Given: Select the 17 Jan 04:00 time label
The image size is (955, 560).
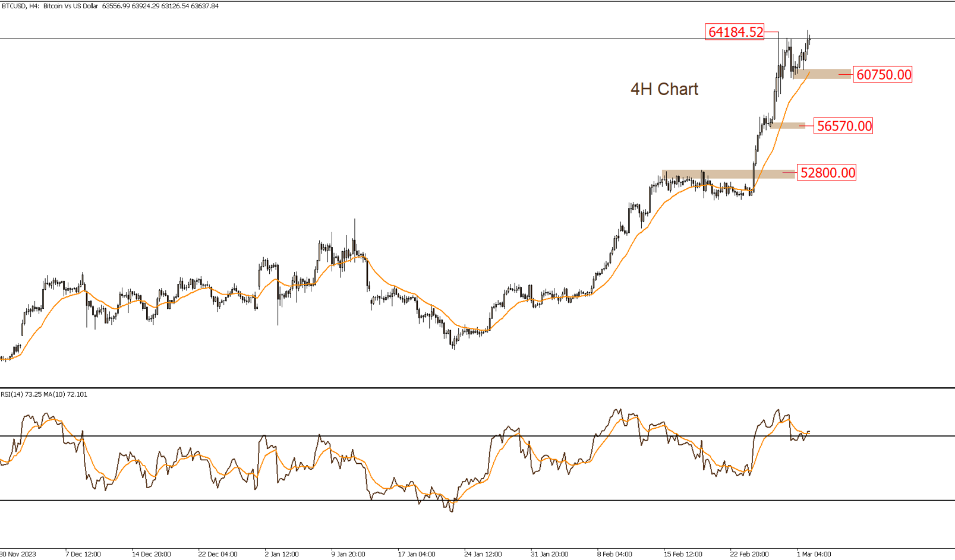Looking at the screenshot, I should [x=416, y=554].
